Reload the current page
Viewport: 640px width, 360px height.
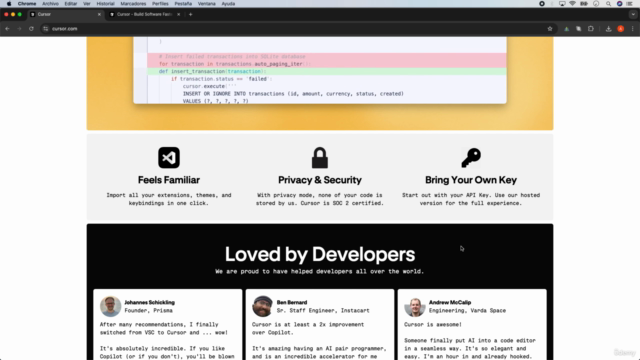pos(31,29)
